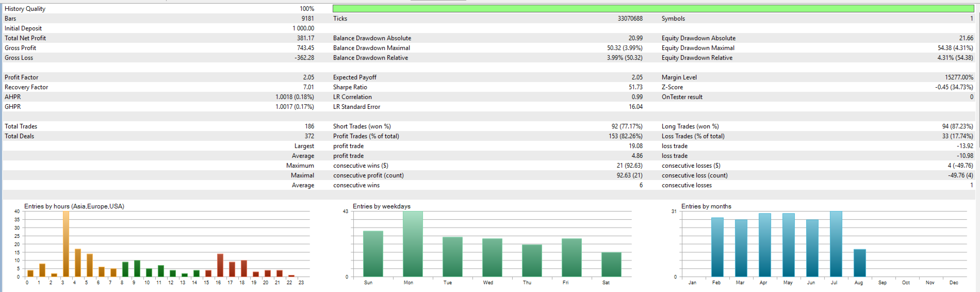Click the '33 (17.74%)' loss trades value
Image resolution: width=980 pixels, height=292 pixels.
coord(958,136)
